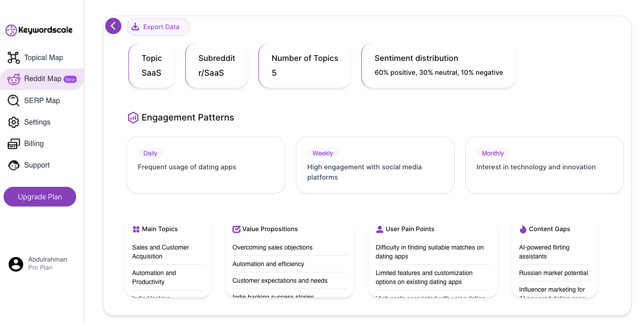Select 'Customer expectations and needs' row
This screenshot has height=323, width=644.
pyautogui.click(x=290, y=280)
